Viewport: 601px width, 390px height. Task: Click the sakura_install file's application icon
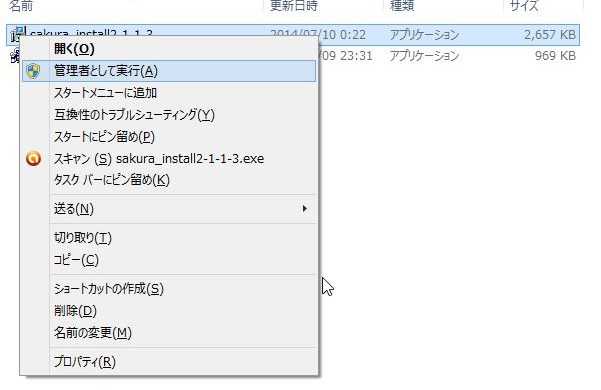click(x=18, y=33)
